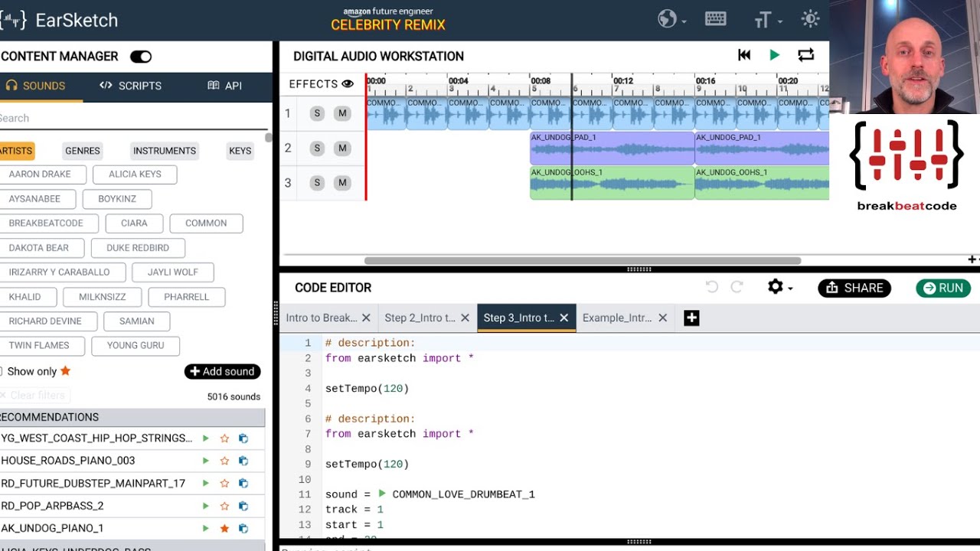Paste HOUSE_ROADS_PIANO_003 into code
The image size is (980, 551).
(243, 461)
